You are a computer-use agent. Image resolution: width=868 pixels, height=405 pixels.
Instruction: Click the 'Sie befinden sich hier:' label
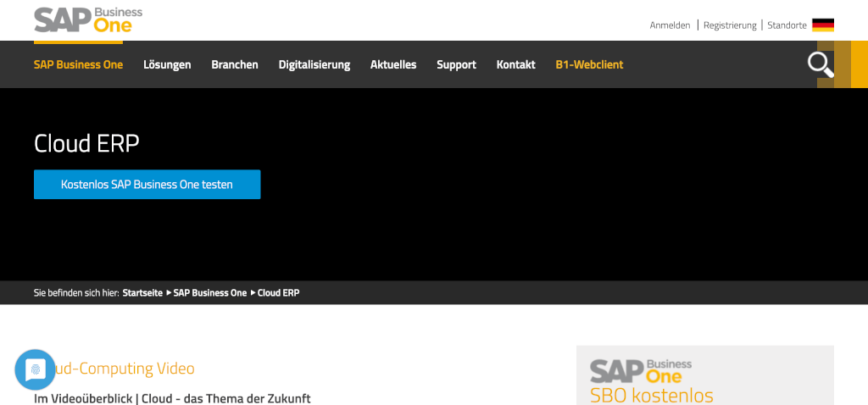[76, 293]
